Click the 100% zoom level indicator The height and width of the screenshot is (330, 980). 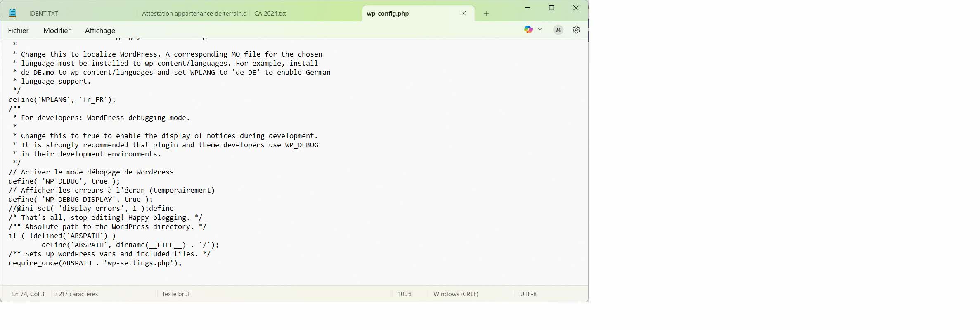click(405, 294)
